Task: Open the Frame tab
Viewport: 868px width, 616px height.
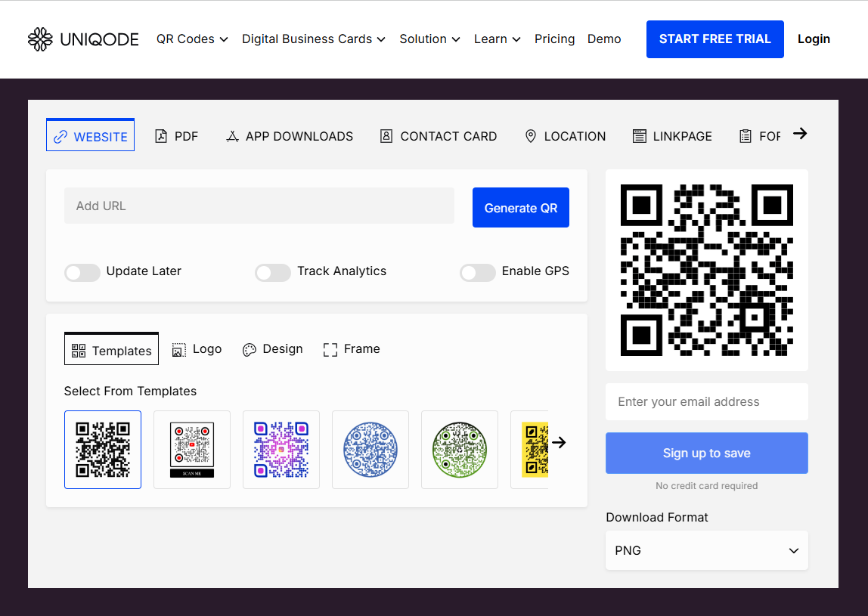Action: tap(352, 349)
